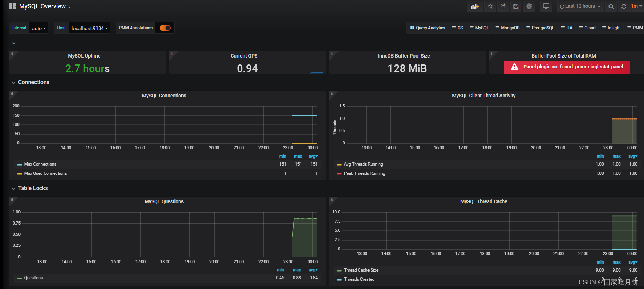Collapse the top unnamed row chevron

14,43
